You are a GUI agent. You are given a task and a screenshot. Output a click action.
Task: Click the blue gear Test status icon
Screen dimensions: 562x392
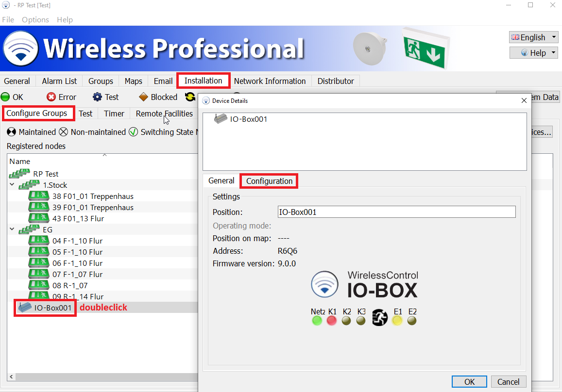tap(97, 97)
